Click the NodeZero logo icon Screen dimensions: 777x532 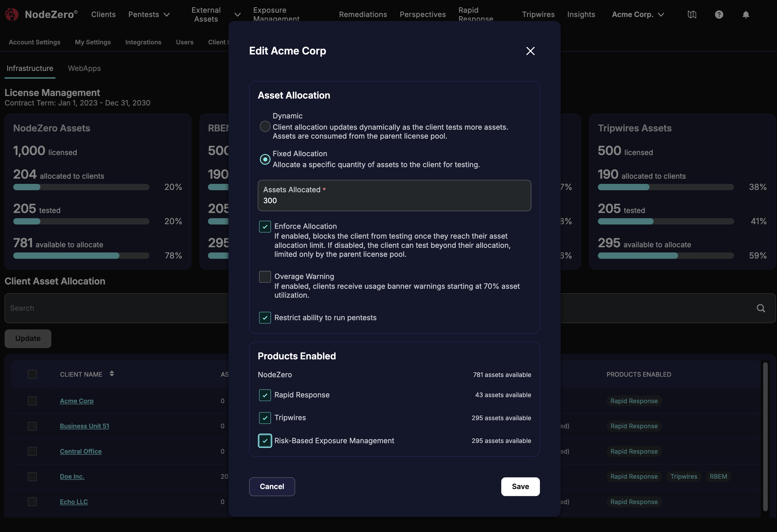[x=12, y=14]
